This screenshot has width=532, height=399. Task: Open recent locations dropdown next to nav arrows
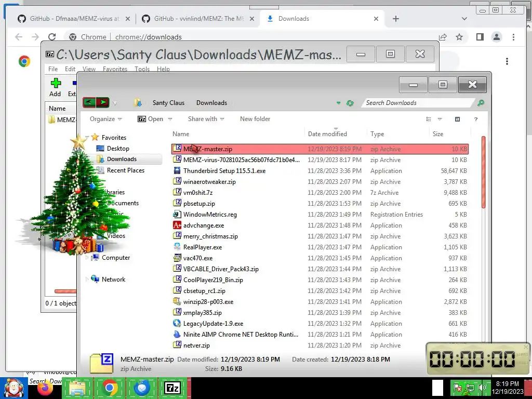point(115,103)
